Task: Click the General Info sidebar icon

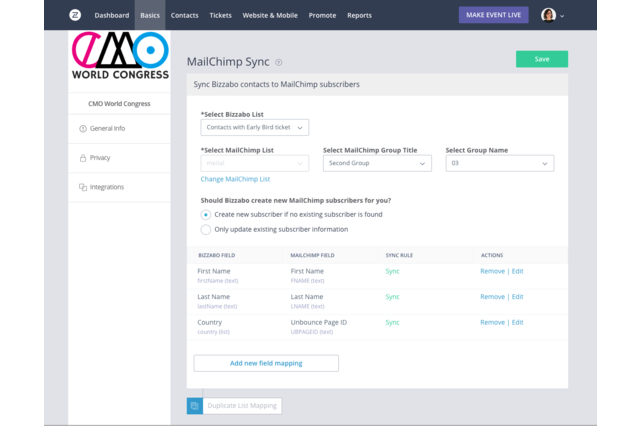Action: click(x=82, y=129)
